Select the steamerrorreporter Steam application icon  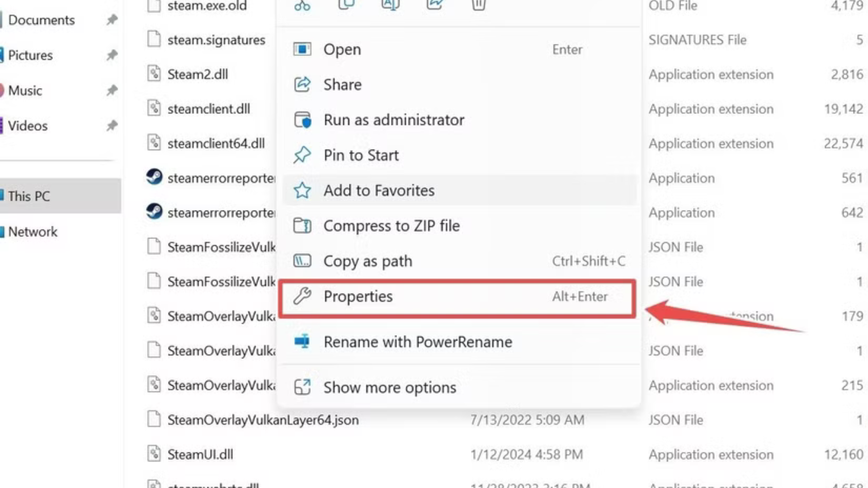[x=154, y=178]
